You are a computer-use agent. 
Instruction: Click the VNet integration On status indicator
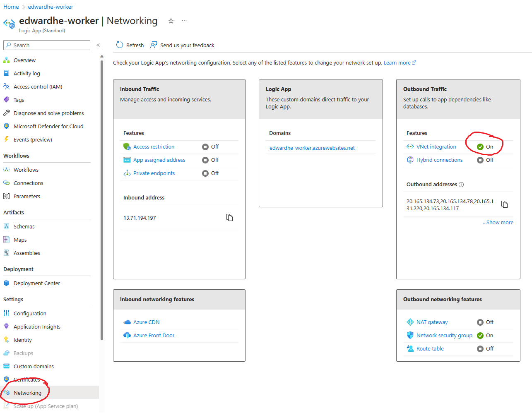[480, 147]
